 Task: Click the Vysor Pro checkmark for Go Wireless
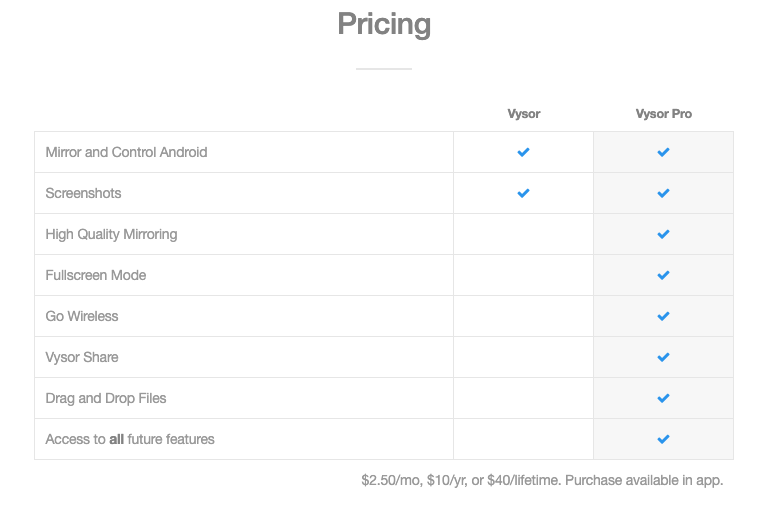click(663, 316)
